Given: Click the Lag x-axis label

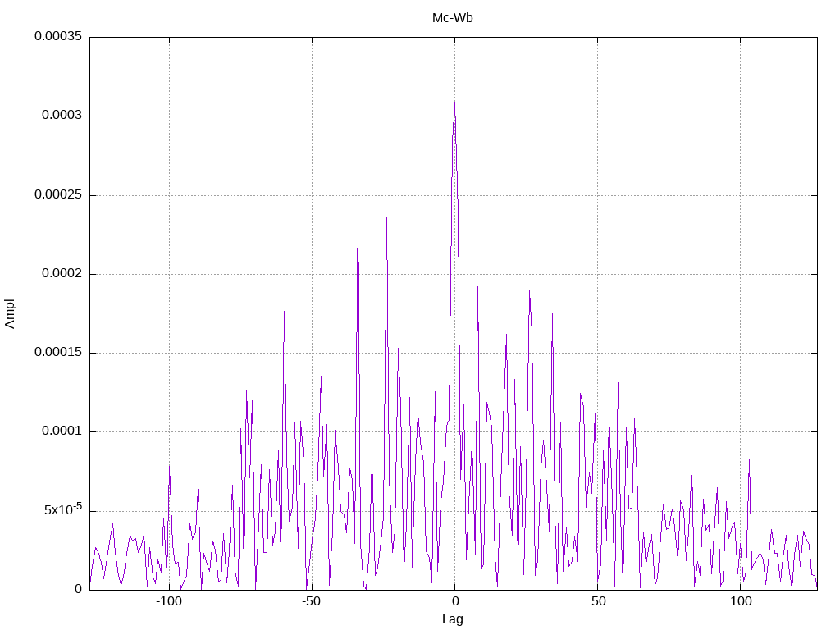Looking at the screenshot, I should tap(452, 619).
